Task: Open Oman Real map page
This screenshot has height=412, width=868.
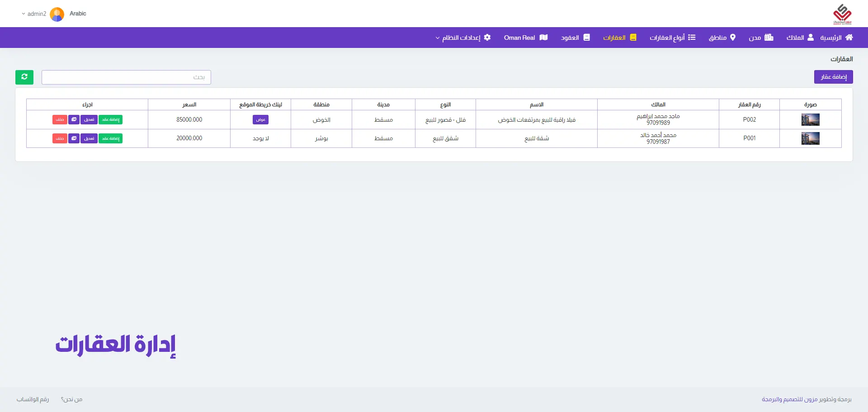Action: 525,38
